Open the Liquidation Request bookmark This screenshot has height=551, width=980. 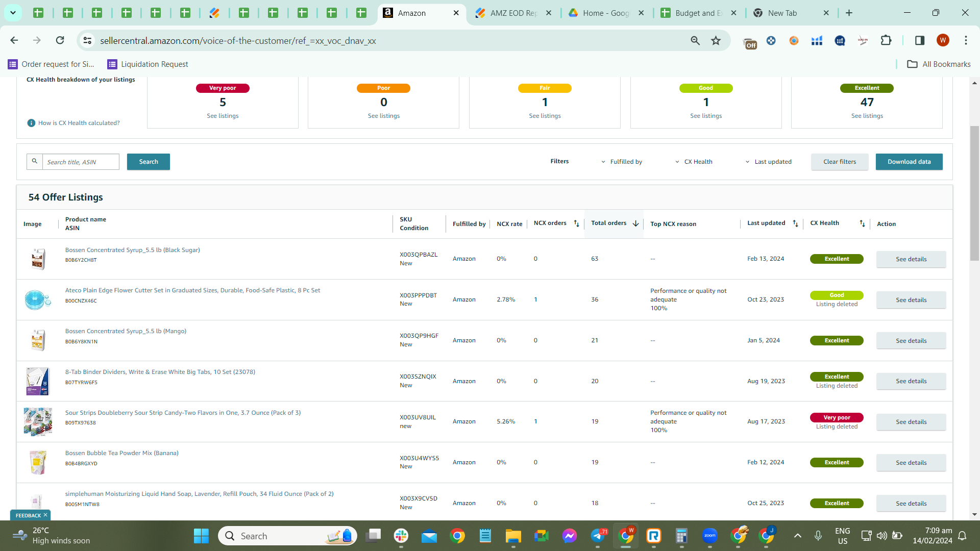pos(148,64)
